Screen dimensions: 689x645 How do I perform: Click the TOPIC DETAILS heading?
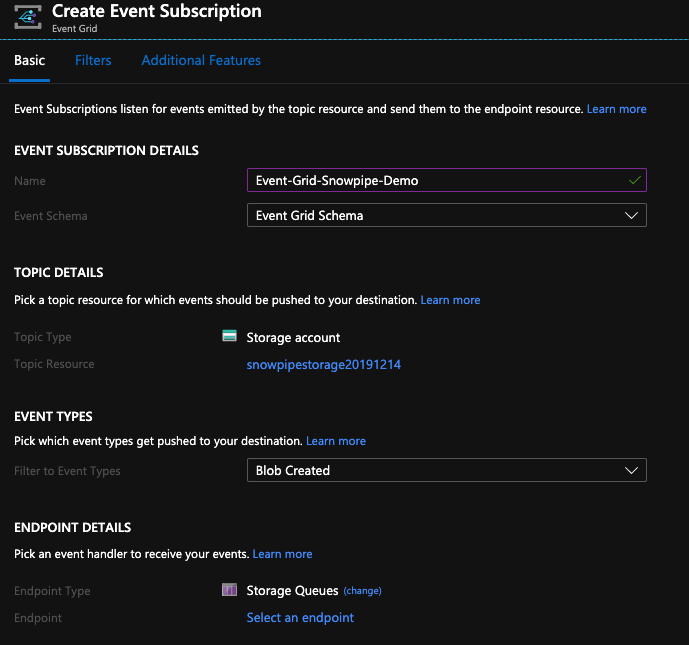coord(58,272)
